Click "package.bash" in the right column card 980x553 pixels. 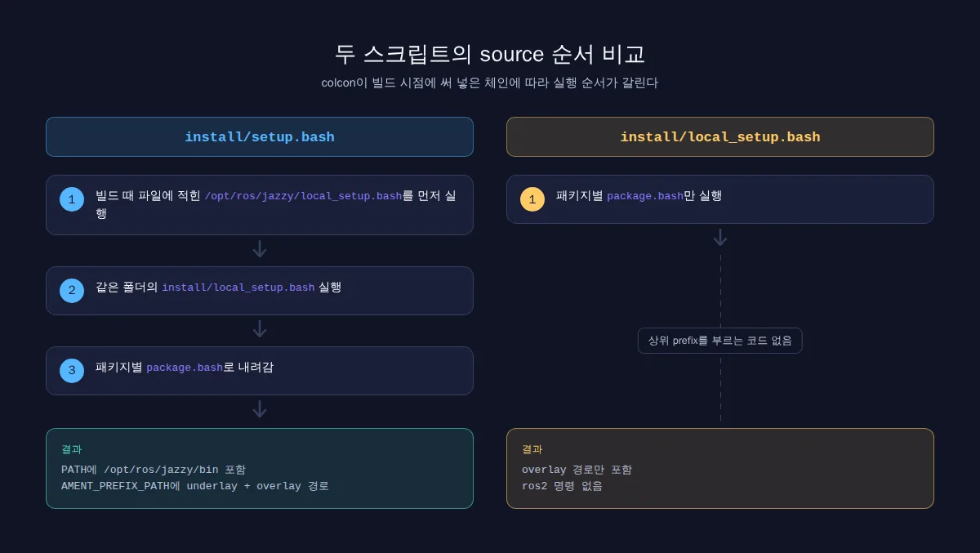pyautogui.click(x=645, y=196)
